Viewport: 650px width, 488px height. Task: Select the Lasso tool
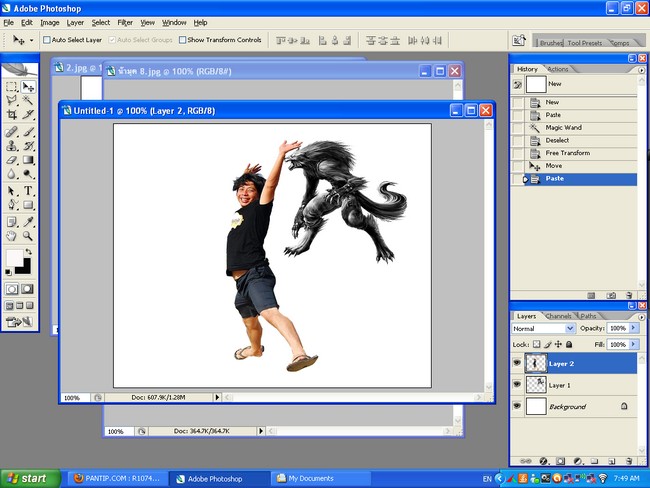[12, 100]
